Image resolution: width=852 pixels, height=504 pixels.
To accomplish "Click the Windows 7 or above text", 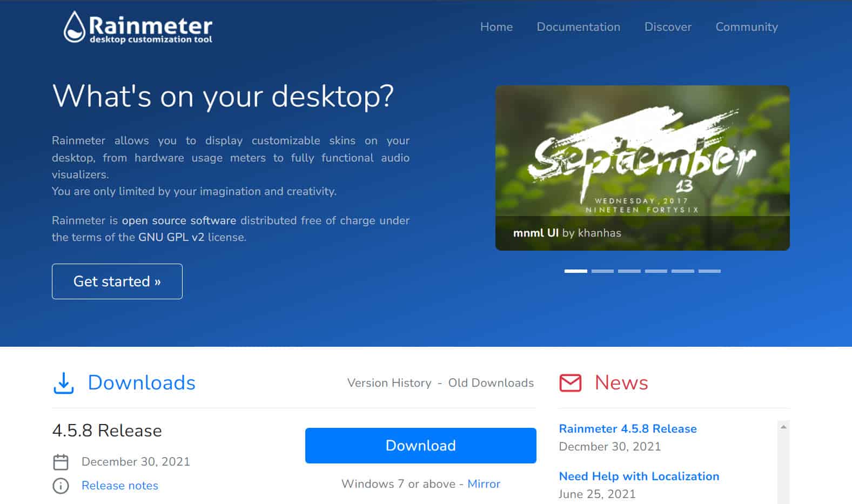I will tap(398, 484).
